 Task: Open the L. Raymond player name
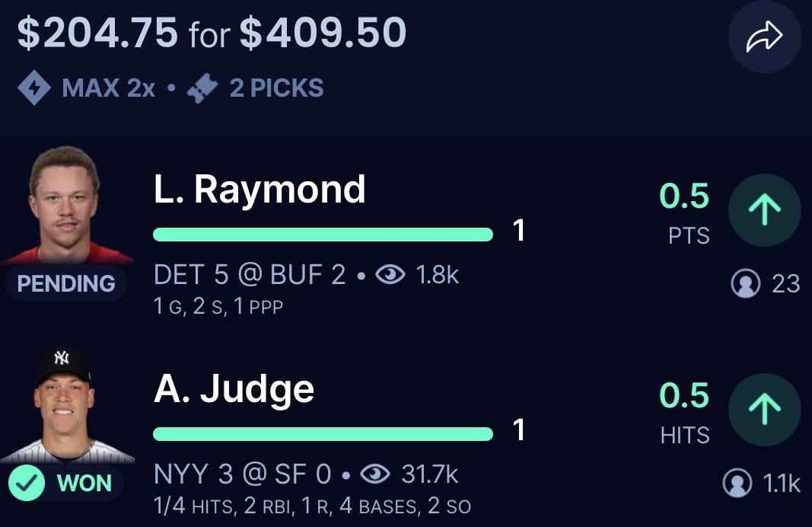pyautogui.click(x=259, y=189)
